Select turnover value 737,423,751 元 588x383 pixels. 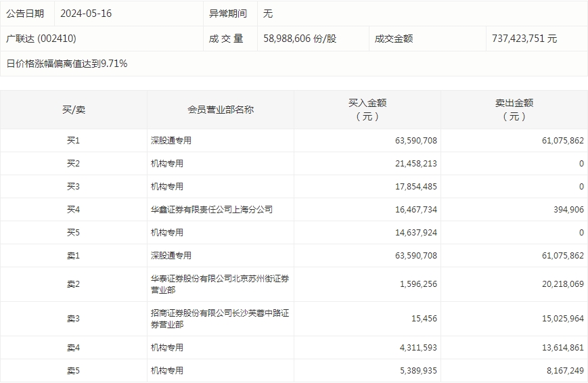tap(524, 39)
